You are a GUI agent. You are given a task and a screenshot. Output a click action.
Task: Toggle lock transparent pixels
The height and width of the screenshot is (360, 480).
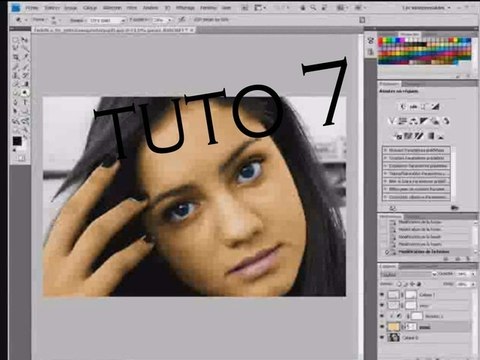[x=399, y=284]
